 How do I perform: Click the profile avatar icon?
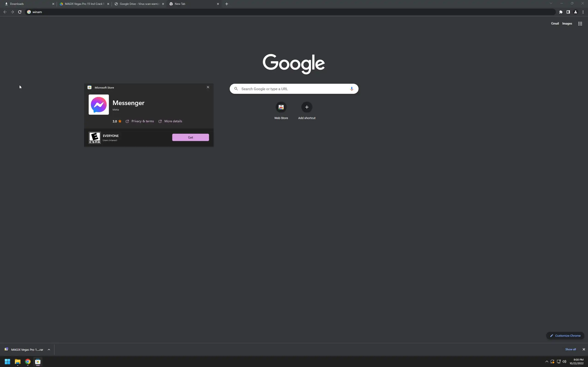tap(575, 12)
